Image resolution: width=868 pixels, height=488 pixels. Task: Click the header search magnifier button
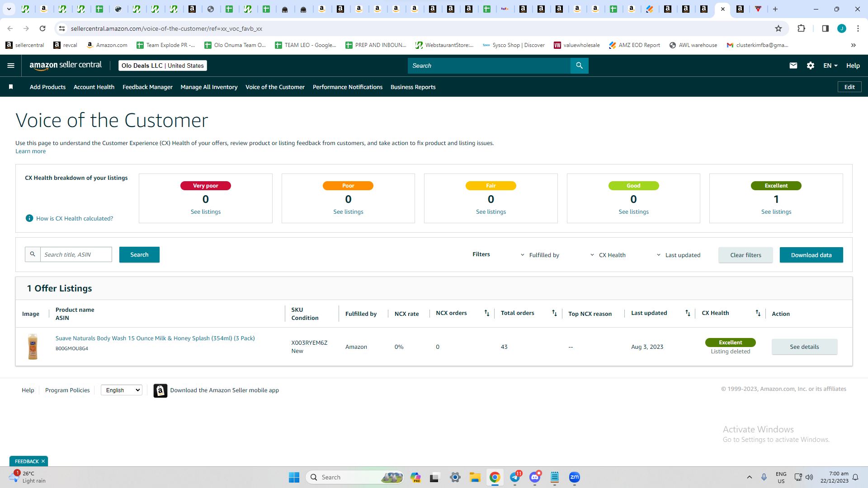(x=579, y=66)
